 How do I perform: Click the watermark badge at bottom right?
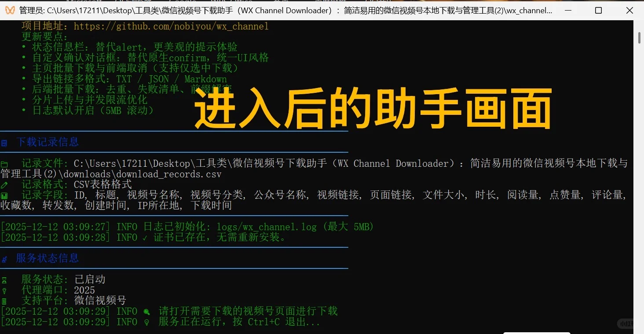(625, 323)
